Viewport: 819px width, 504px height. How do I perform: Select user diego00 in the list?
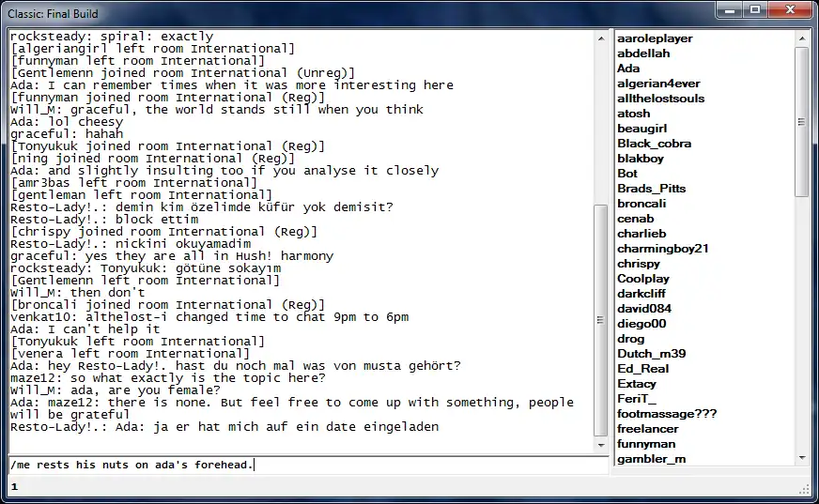point(641,324)
